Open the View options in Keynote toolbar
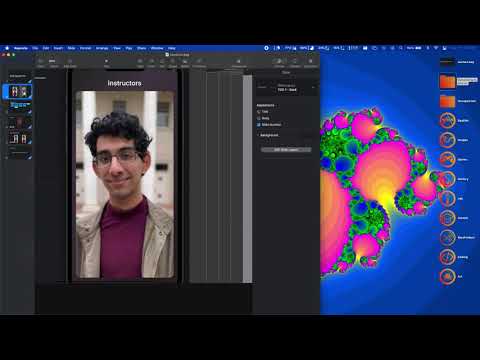Screen dimensions: 480x360 point(40,63)
